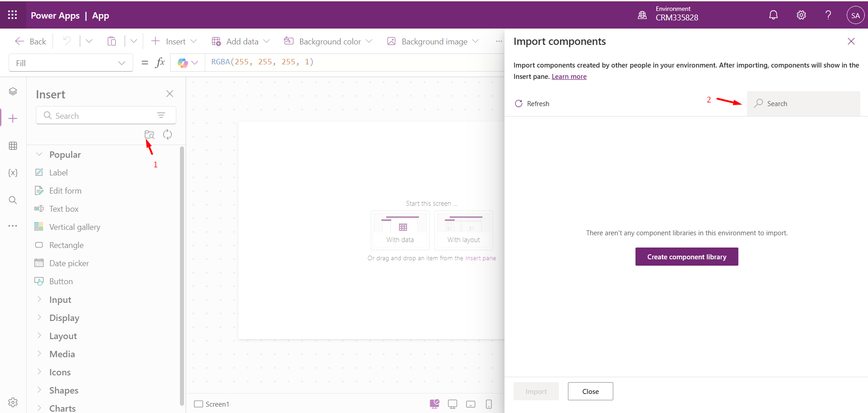This screenshot has width=868, height=413.
Task: Open the Add data menu
Action: point(241,42)
